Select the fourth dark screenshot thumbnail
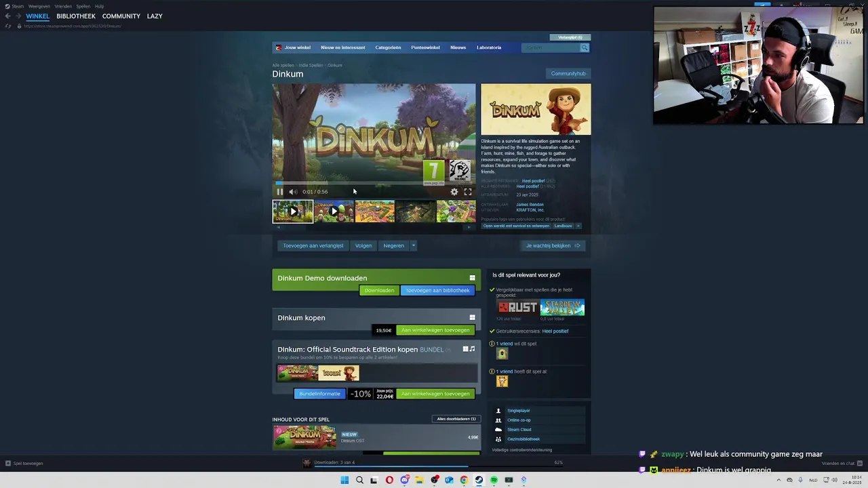 click(x=415, y=211)
